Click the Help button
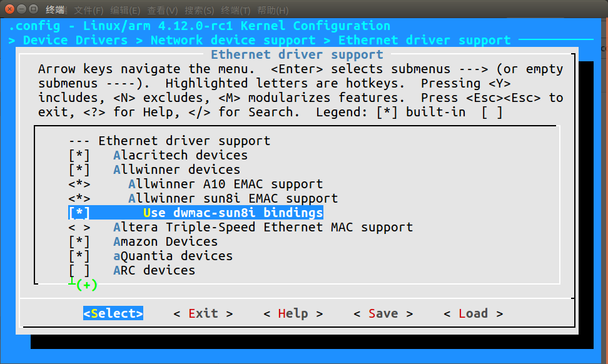 click(293, 313)
